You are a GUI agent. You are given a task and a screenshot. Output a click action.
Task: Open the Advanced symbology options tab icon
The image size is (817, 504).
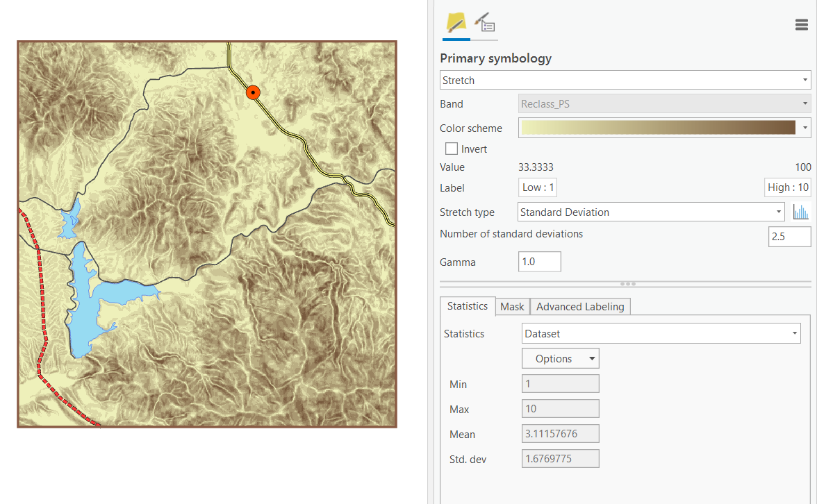(485, 24)
